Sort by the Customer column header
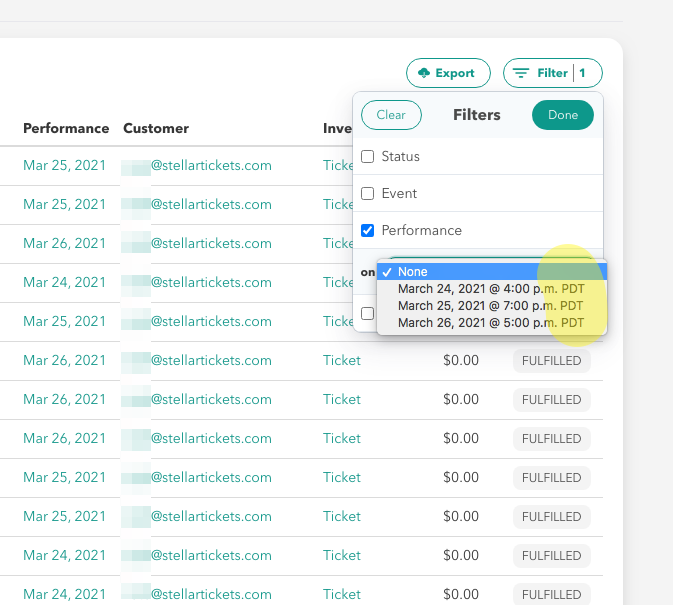Viewport: 673px width, 605px height. tap(156, 128)
